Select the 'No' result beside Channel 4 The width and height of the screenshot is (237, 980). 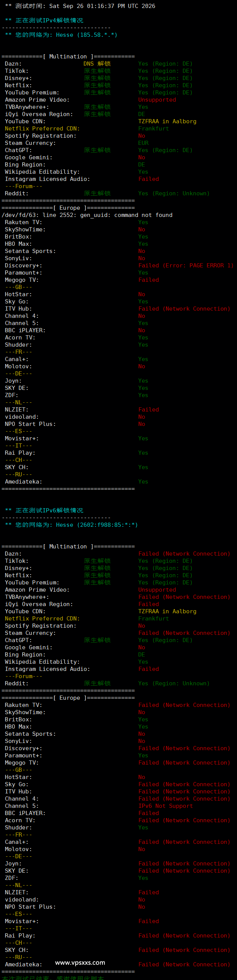(142, 316)
